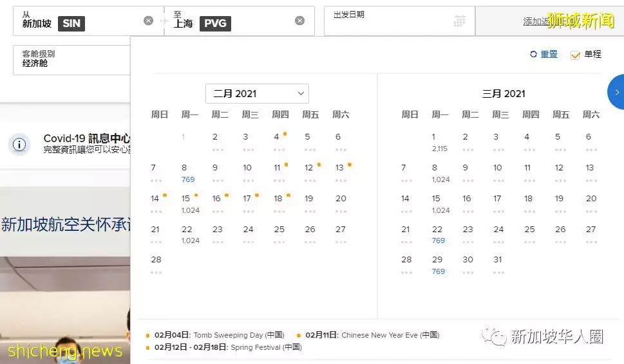The width and height of the screenshot is (624, 364).
Task: Click the reset refresh icon
Action: (x=533, y=54)
